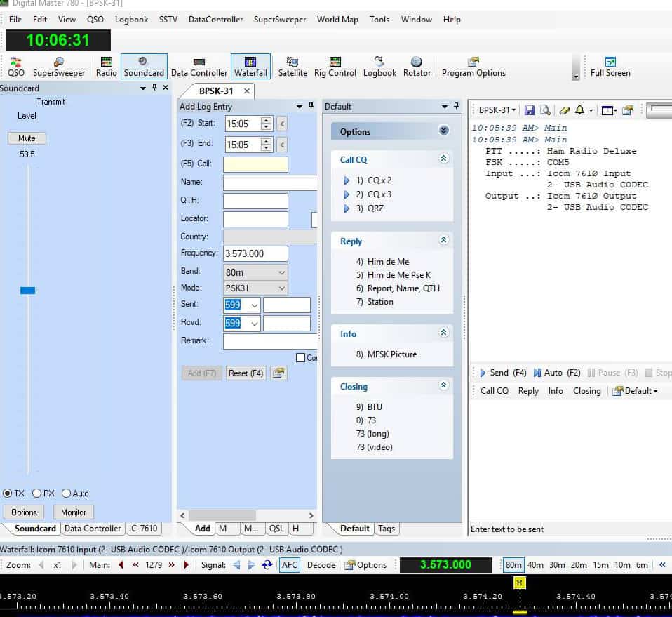The width and height of the screenshot is (672, 617).
Task: Click the Call input field
Action: (255, 164)
